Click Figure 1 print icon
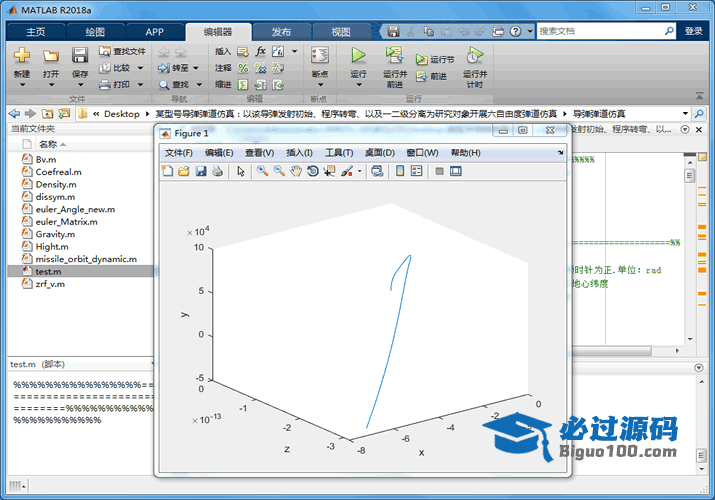The image size is (715, 500). [218, 171]
